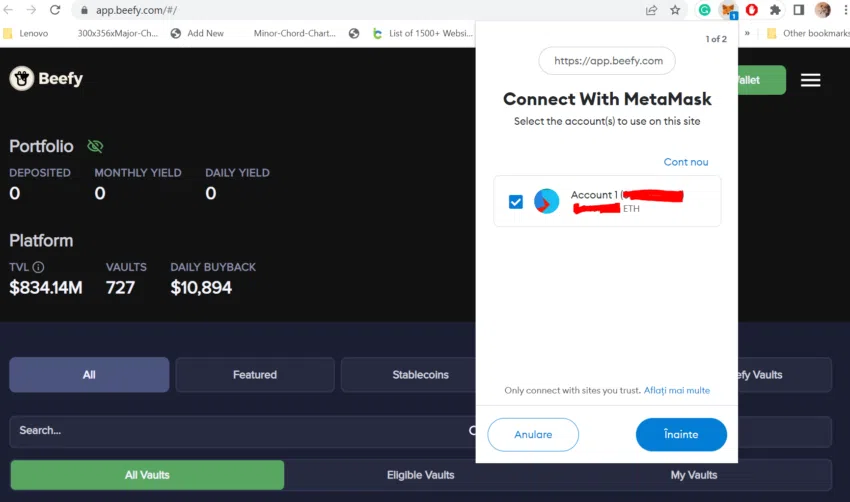Click the Cont nou link
The width and height of the screenshot is (850, 502).
point(686,162)
